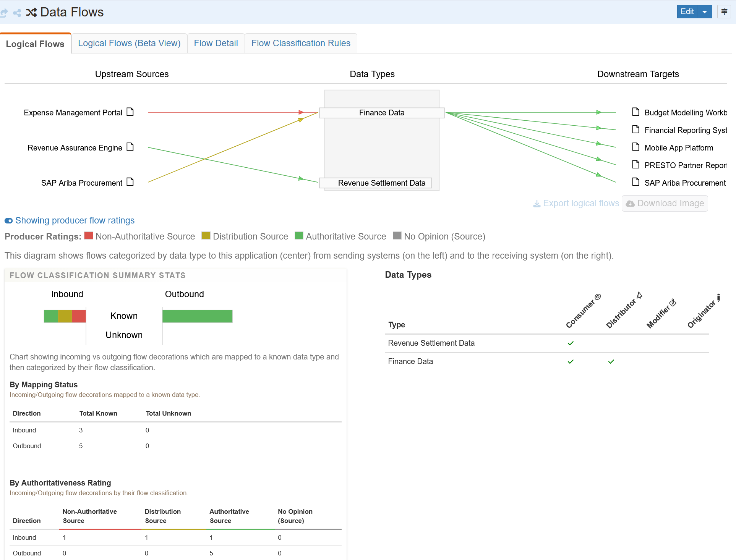Click the Revenue Settlement Data consumer checkmark

[x=571, y=343]
